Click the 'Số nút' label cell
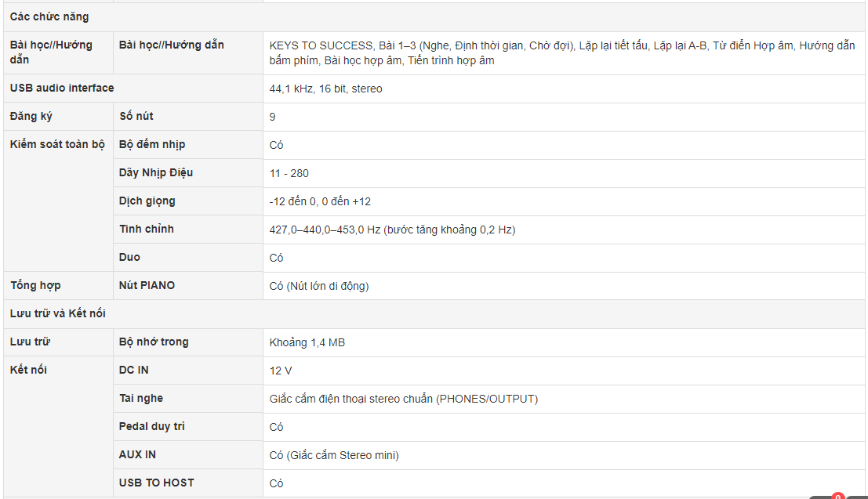Viewport: 868px width, 499px height. click(136, 116)
